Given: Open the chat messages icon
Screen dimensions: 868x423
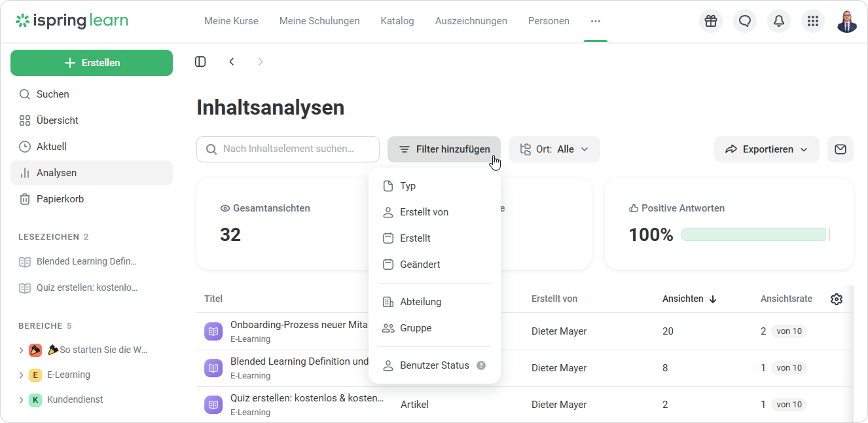Looking at the screenshot, I should coord(745,21).
